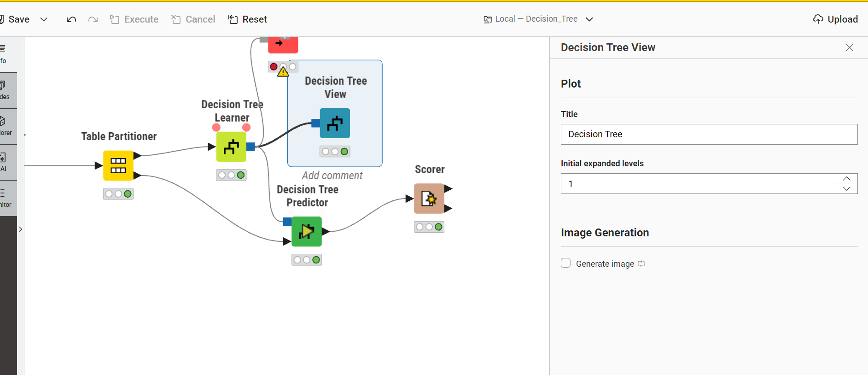This screenshot has width=868, height=375.
Task: Click the Predictor output port arrow
Action: coord(326,231)
